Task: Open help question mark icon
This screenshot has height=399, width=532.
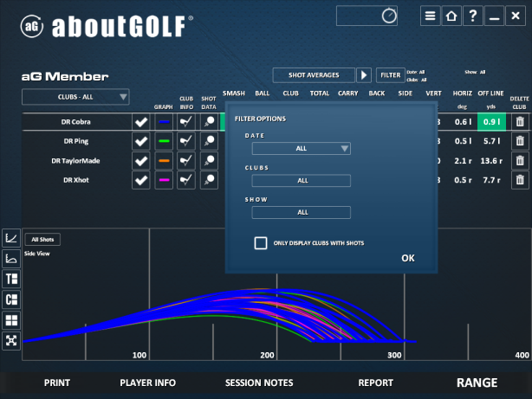Action: [472, 16]
